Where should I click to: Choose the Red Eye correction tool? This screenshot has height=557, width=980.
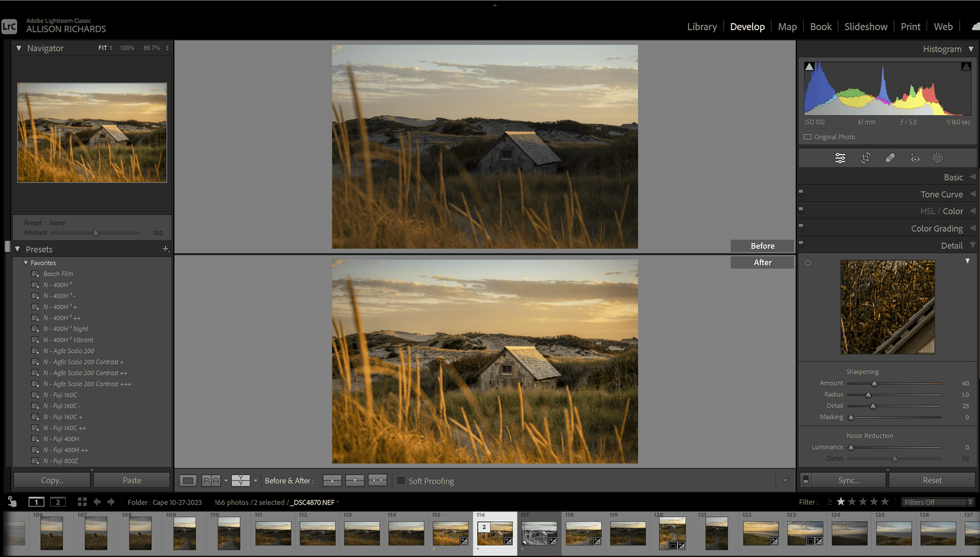coord(914,158)
